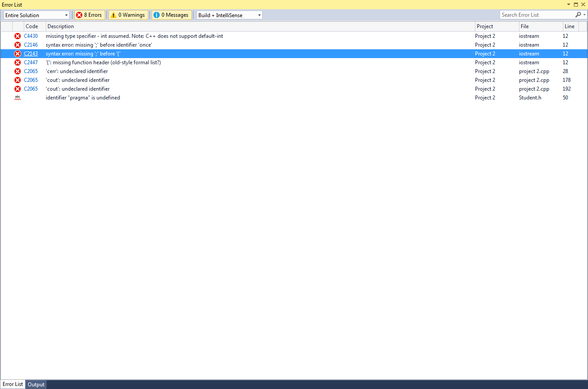Image resolution: width=588 pixels, height=389 pixels.
Task: Open the C2065 link on the line 178 row
Action: pos(31,80)
